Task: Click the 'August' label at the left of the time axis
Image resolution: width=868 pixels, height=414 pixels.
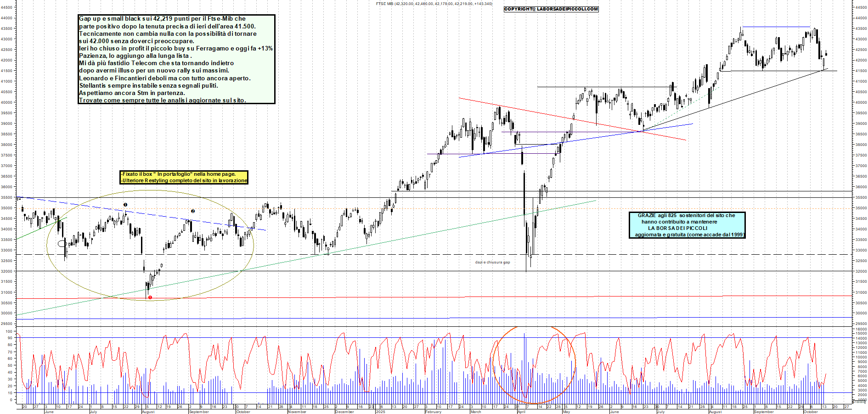Action: pyautogui.click(x=148, y=412)
